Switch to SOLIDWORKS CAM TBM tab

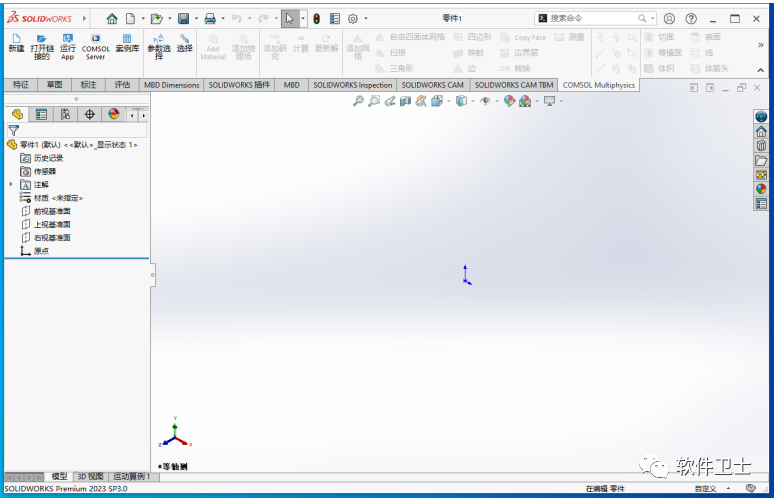tap(514, 85)
